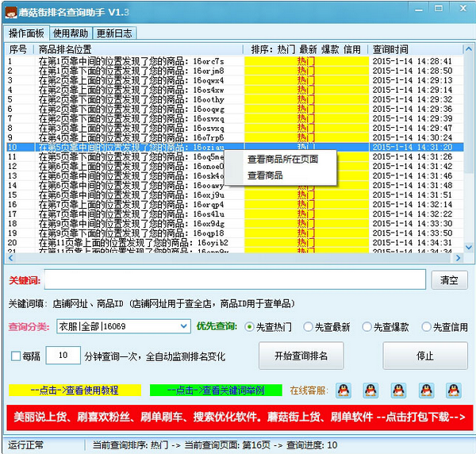Click the third QQ customer service icon
Screen dimensions: 476x454
(398, 391)
